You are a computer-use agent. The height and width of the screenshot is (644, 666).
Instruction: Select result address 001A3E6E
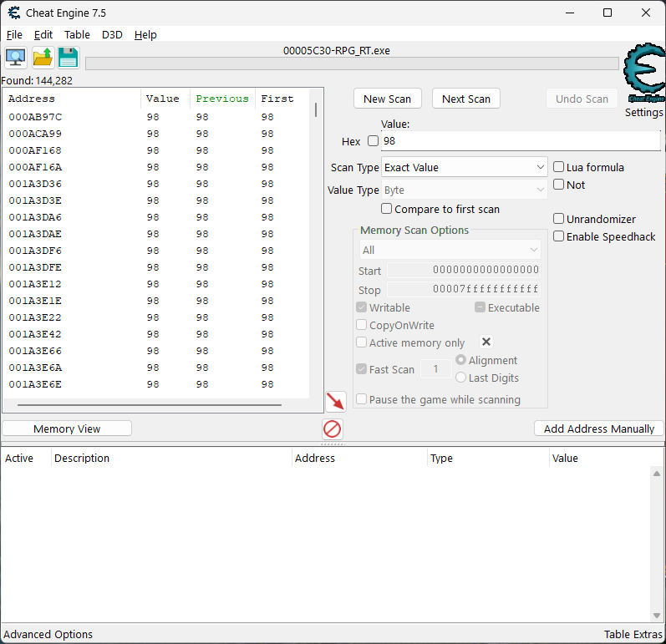tap(35, 383)
